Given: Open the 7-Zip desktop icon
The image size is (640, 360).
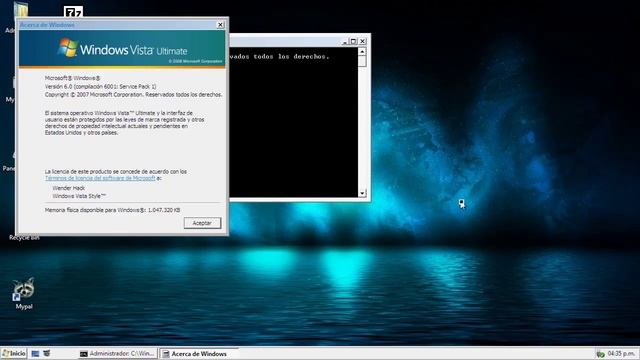Looking at the screenshot, I should 73,12.
